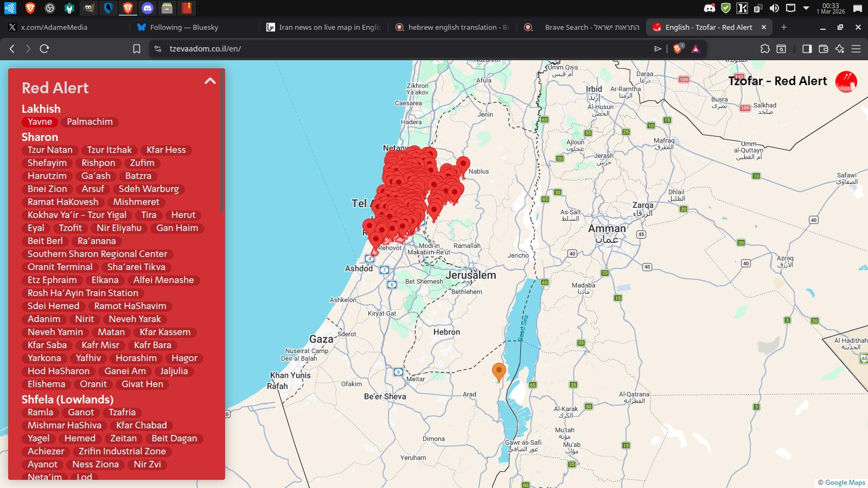Click the orange map marker near the Dead Sea
This screenshot has height=488, width=868.
pos(499,371)
